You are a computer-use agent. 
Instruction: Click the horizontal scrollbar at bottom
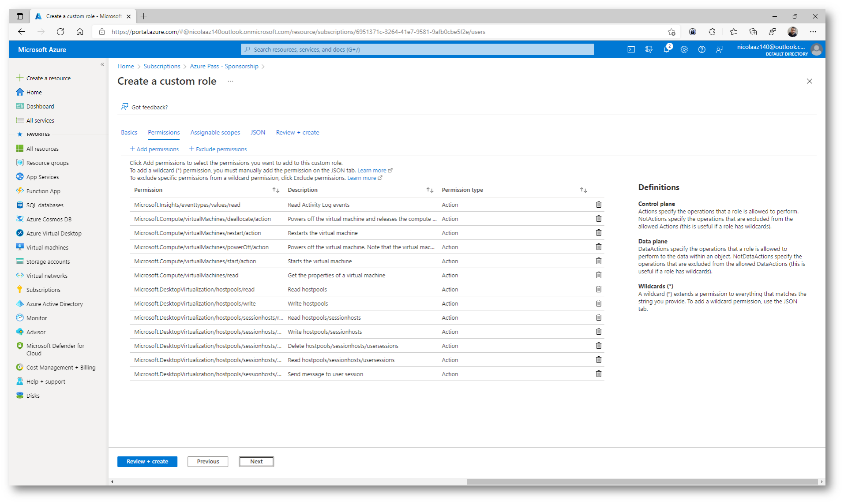[642, 482]
